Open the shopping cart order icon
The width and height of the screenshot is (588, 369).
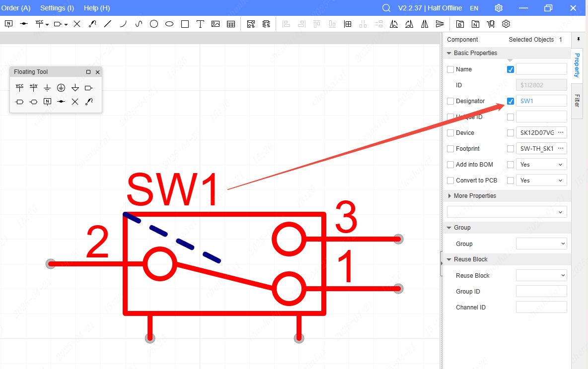click(491, 24)
